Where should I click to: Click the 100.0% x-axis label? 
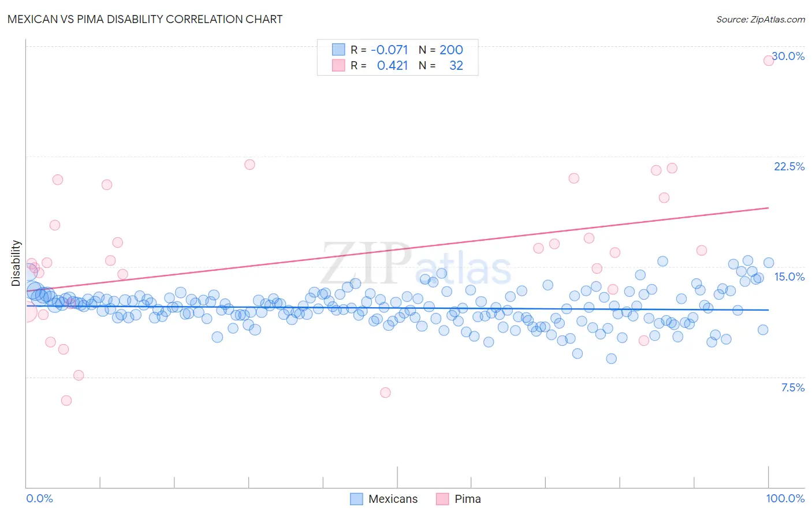785,498
